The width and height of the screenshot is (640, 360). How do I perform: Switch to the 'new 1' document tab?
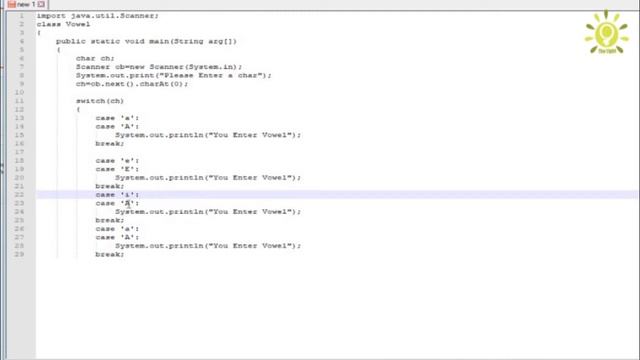click(x=26, y=4)
